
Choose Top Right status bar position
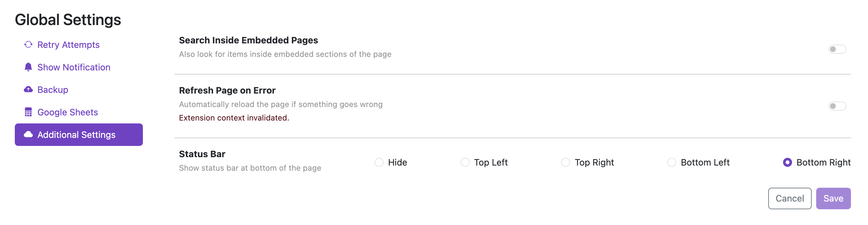tap(565, 162)
